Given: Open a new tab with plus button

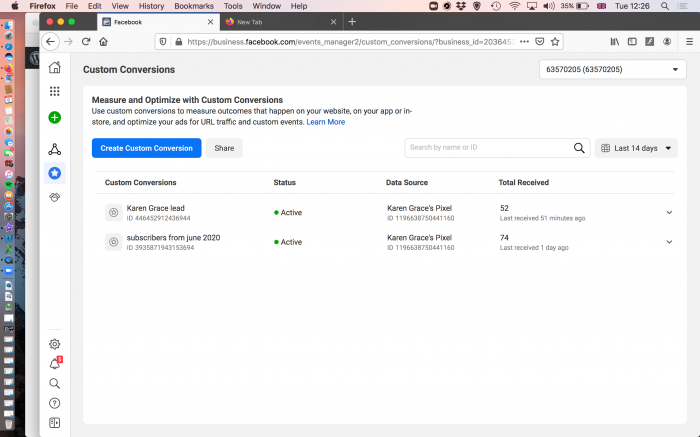Looking at the screenshot, I should tap(352, 21).
